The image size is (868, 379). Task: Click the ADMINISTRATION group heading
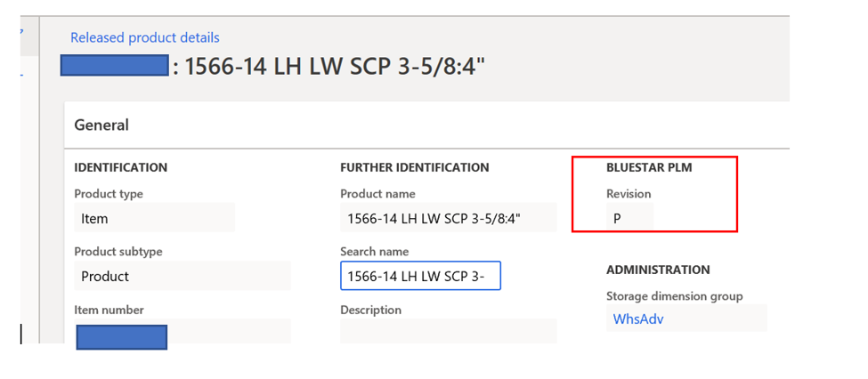[x=658, y=270]
